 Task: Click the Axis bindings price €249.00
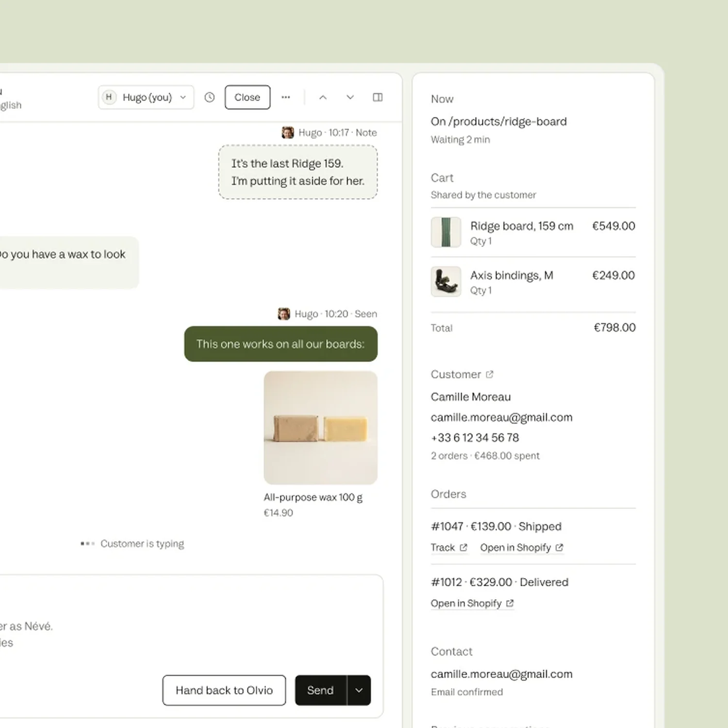point(613,275)
